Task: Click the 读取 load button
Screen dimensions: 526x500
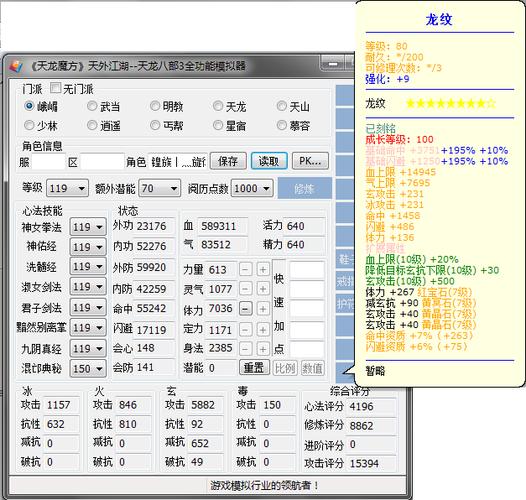Action: (x=269, y=161)
